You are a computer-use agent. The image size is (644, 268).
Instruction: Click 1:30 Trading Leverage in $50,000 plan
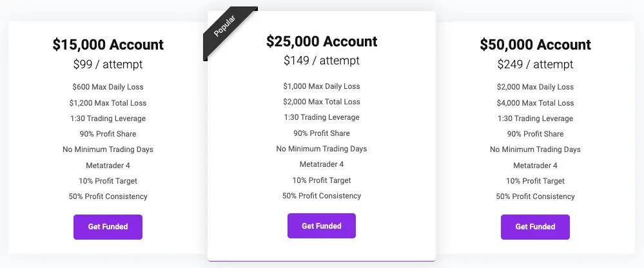pyautogui.click(x=535, y=119)
